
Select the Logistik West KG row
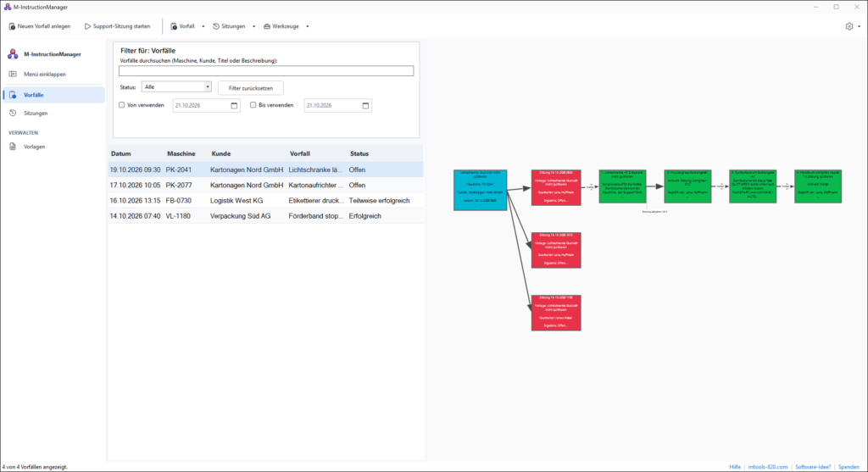click(265, 201)
